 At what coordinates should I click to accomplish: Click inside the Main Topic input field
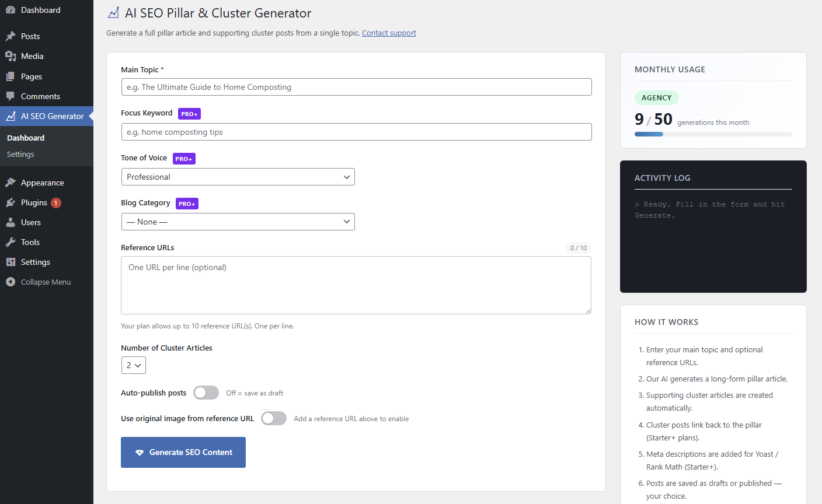pos(356,86)
